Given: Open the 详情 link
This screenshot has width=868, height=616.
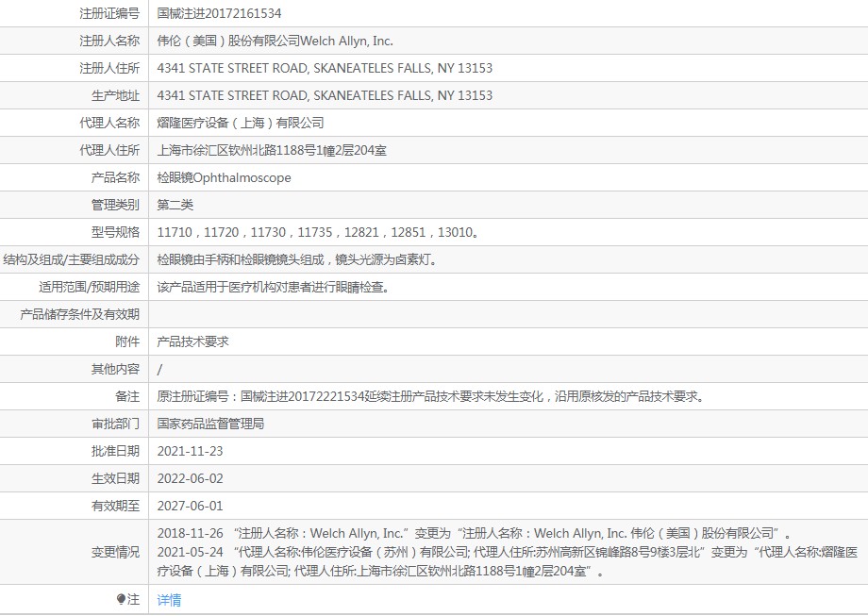Looking at the screenshot, I should (x=169, y=600).
